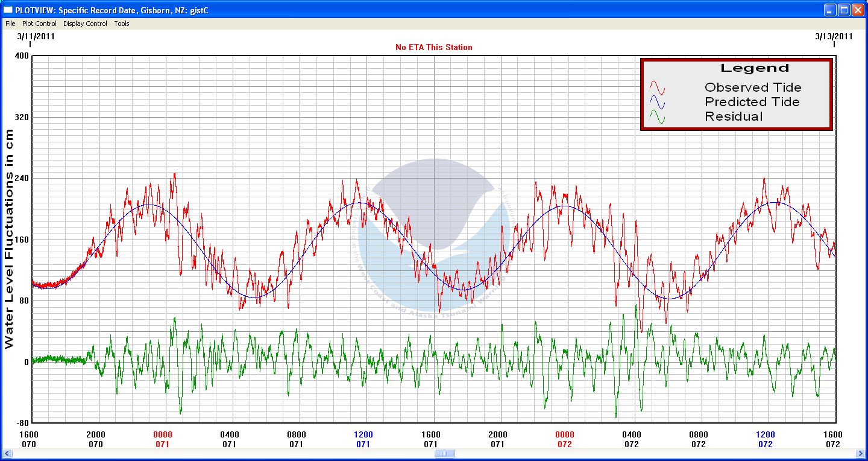Viewport: 868px width, 461px height.
Task: Select the "Residual" legend label
Action: pos(734,116)
